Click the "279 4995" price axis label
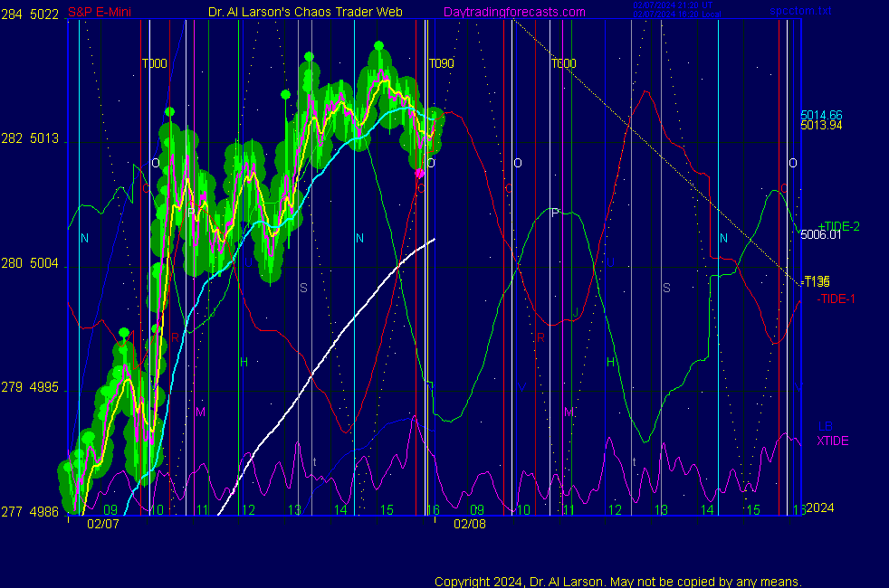This screenshot has height=588, width=889. (30, 387)
